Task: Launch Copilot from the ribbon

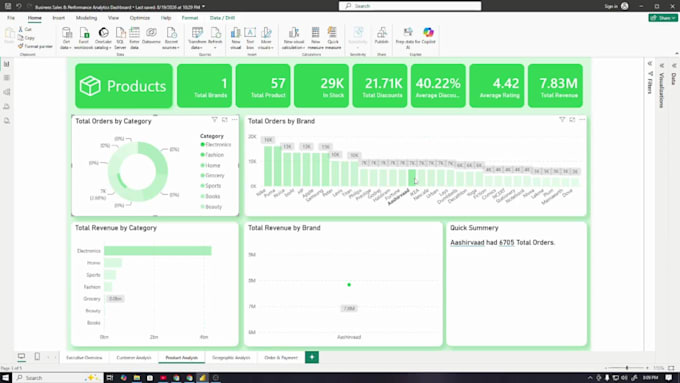Action: pos(428,36)
